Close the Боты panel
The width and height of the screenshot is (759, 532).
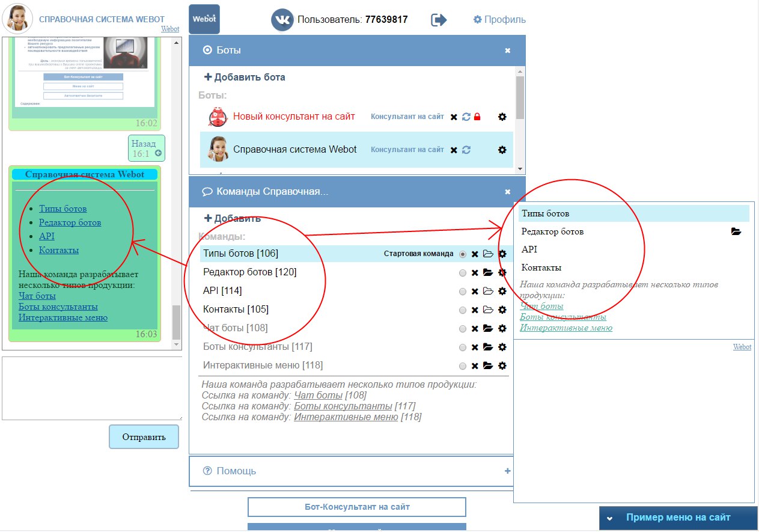click(508, 50)
